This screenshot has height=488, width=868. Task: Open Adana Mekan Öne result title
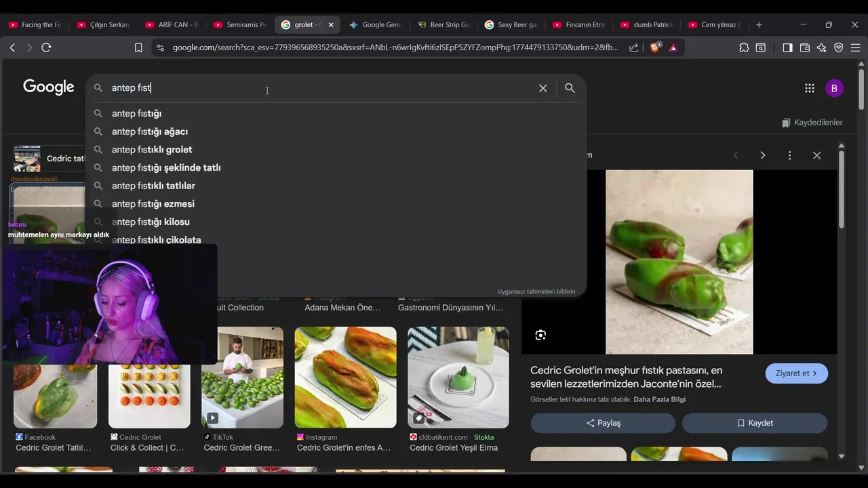342,308
